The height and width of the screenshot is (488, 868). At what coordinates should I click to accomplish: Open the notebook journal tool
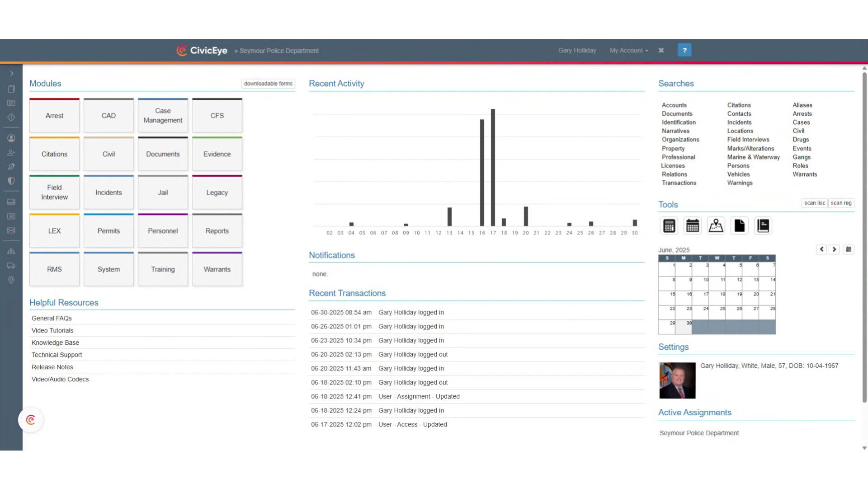point(763,225)
